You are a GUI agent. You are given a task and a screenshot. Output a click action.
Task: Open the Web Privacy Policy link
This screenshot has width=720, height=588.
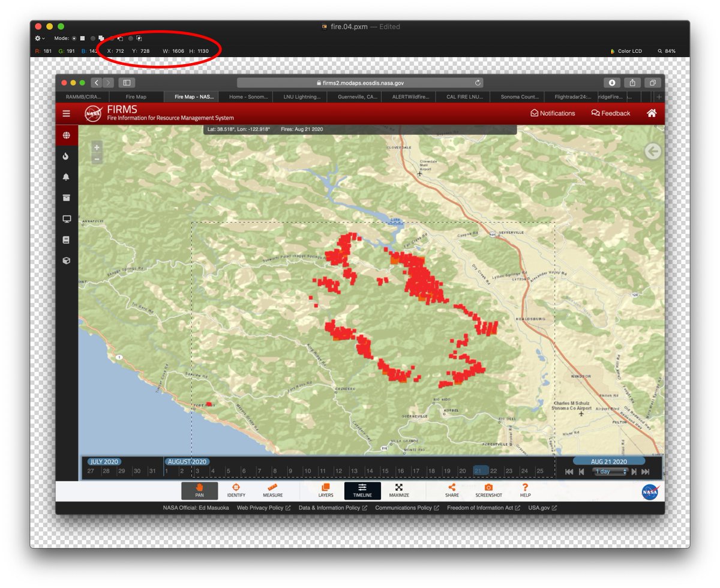point(263,508)
